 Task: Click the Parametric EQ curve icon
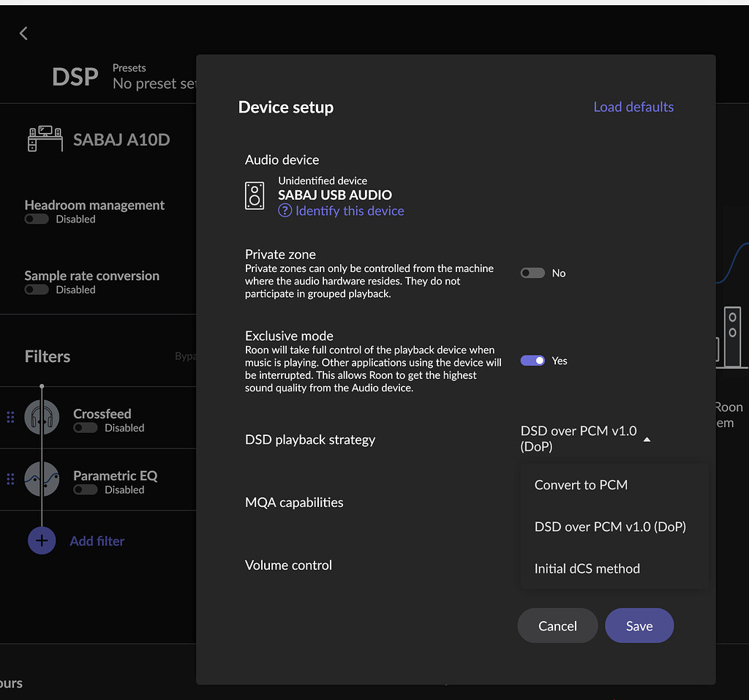coord(42,479)
